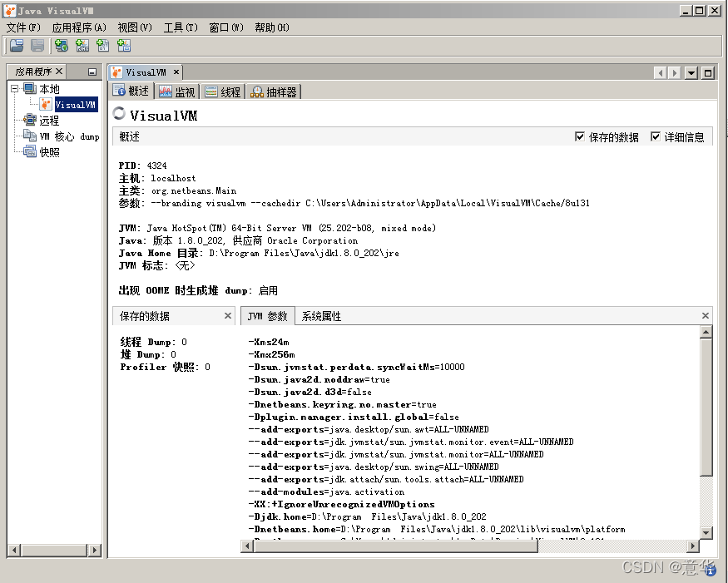The image size is (728, 583).
Task: Click the add application snapshot toolbar icon
Action: 124,46
